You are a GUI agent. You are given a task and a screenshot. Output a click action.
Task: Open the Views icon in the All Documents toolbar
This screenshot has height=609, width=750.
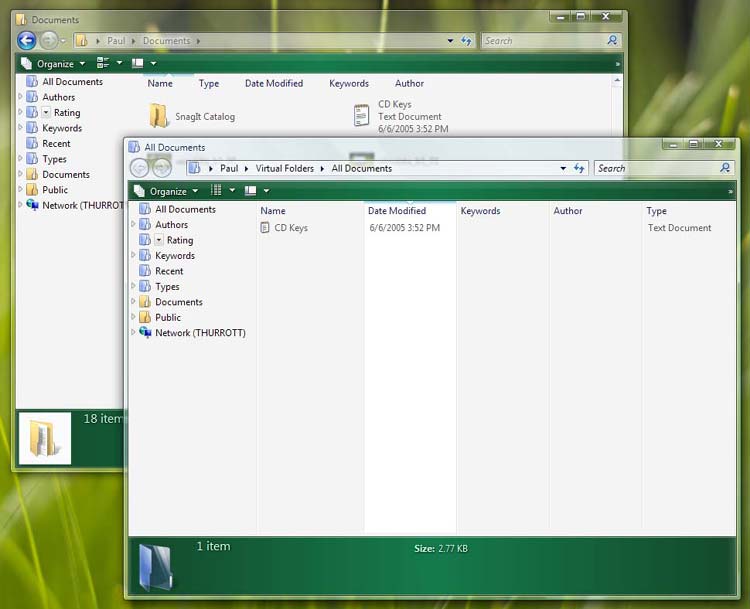[x=217, y=191]
